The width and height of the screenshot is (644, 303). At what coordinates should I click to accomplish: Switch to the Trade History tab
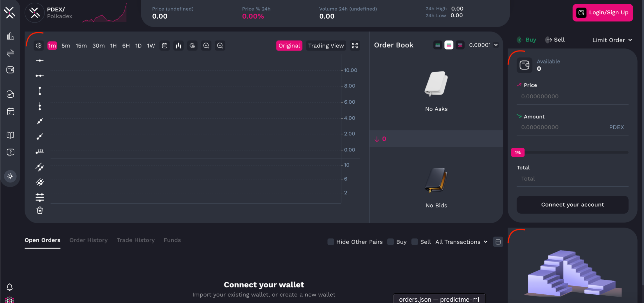(x=136, y=240)
